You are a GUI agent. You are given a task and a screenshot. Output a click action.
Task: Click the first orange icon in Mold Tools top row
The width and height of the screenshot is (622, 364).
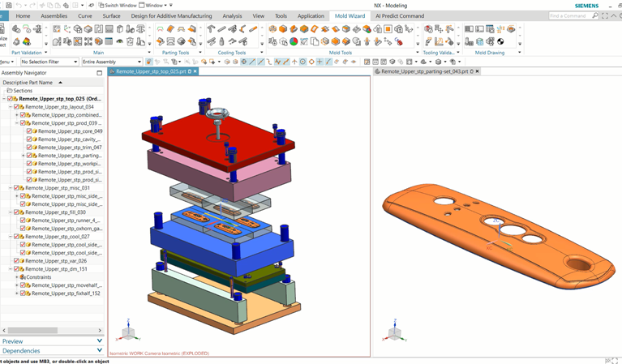(272, 29)
